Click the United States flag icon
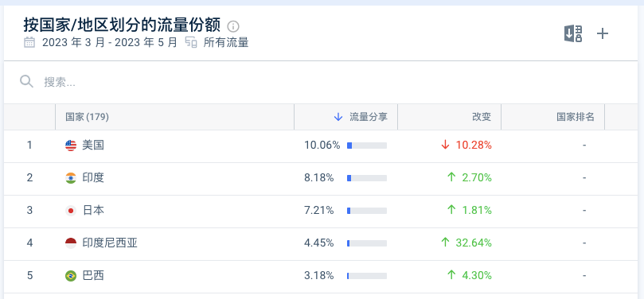 [71, 146]
